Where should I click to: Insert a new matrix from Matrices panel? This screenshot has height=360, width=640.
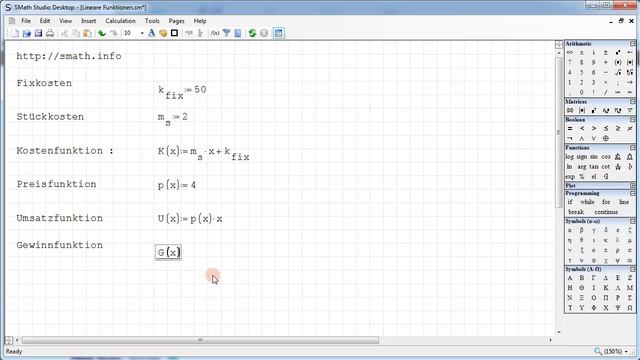(570, 110)
